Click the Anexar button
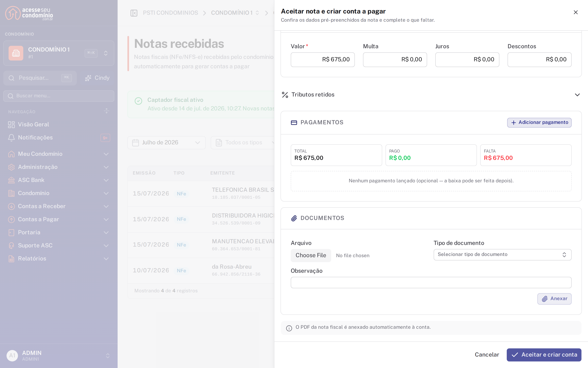 554,299
